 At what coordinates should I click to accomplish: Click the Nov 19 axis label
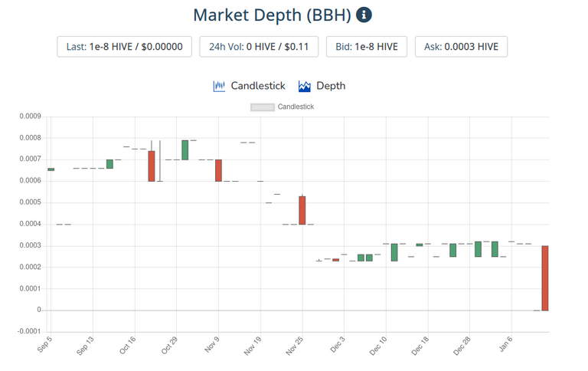point(253,346)
